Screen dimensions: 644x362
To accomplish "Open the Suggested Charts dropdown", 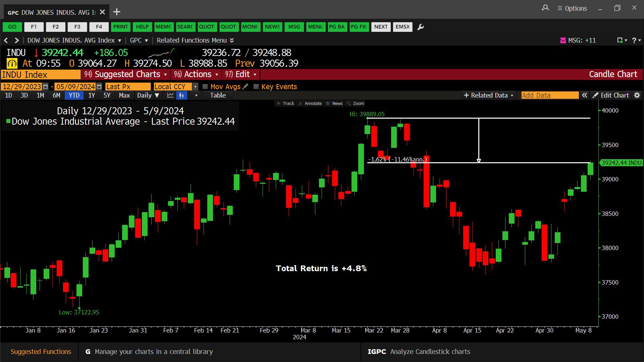I will click(x=126, y=74).
